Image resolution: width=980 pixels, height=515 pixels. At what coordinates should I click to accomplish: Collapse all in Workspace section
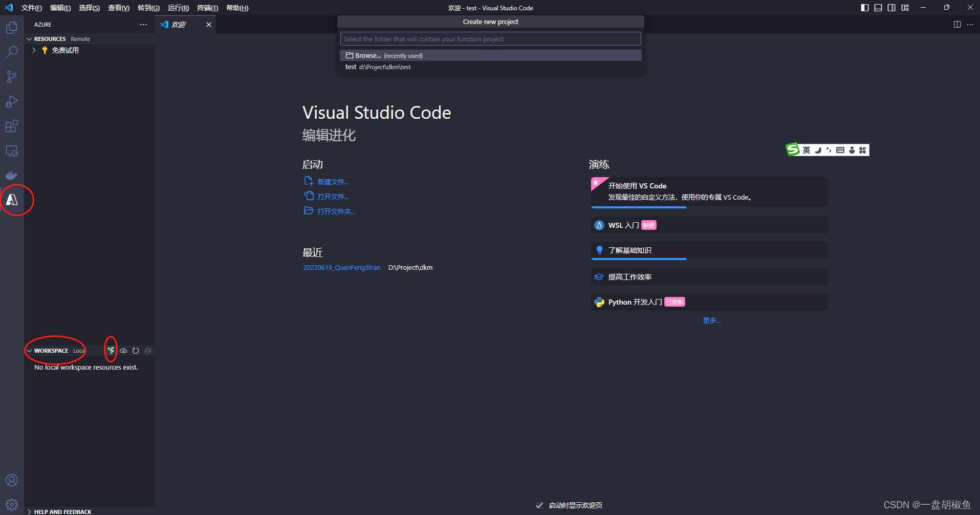tap(148, 351)
